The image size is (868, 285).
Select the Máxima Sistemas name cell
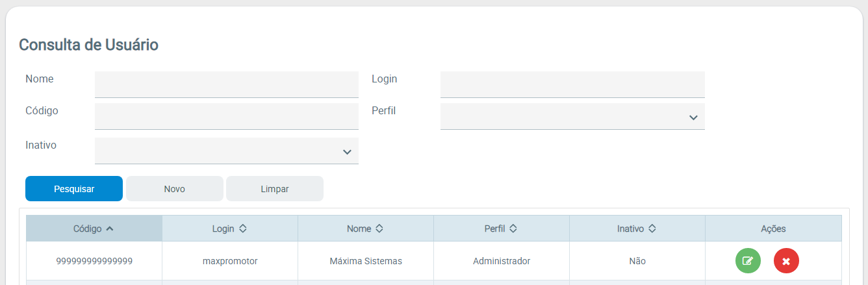click(x=366, y=261)
